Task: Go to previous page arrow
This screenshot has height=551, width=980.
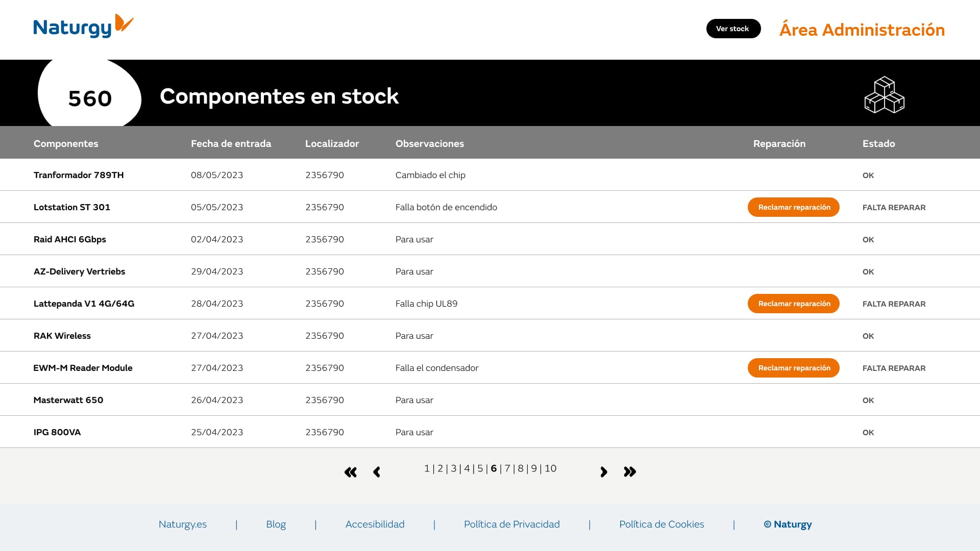Action: tap(377, 472)
